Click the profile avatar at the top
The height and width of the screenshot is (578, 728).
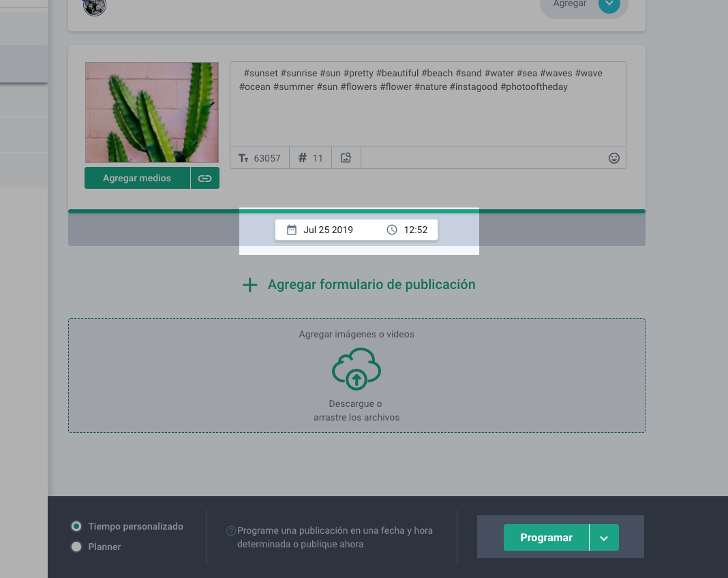click(x=95, y=6)
